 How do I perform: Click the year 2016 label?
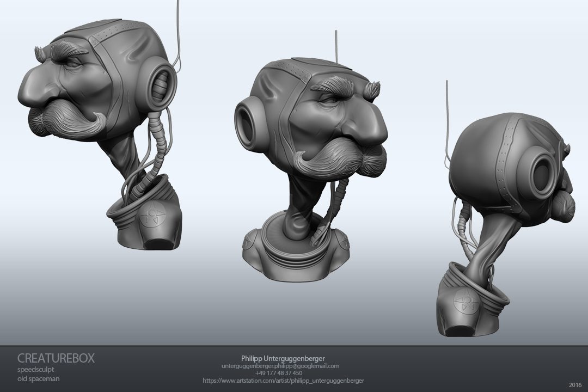click(x=575, y=384)
